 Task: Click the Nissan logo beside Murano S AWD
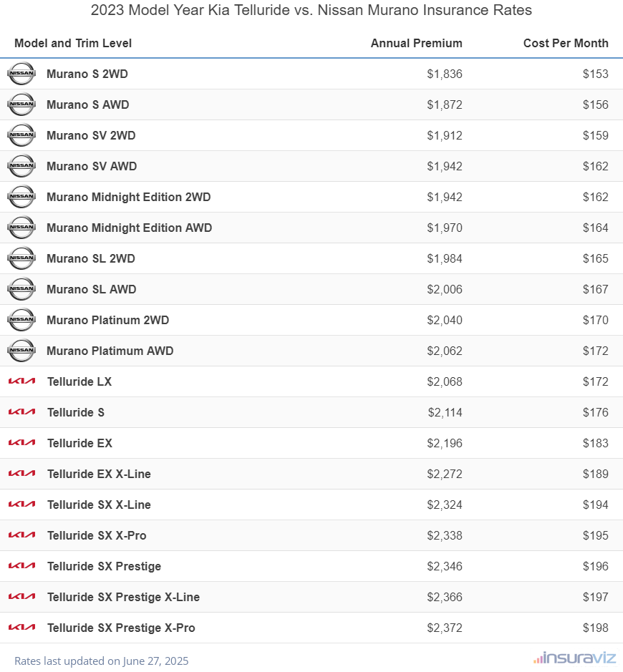click(x=21, y=104)
